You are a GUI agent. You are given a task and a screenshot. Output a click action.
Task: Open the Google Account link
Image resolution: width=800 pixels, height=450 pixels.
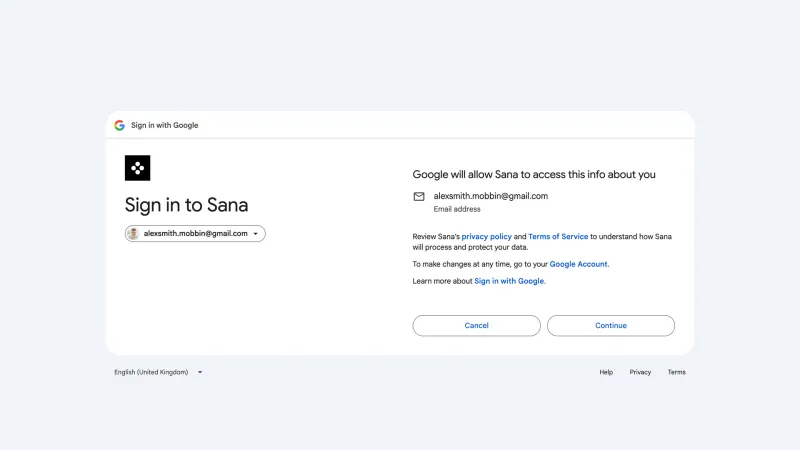(578, 264)
